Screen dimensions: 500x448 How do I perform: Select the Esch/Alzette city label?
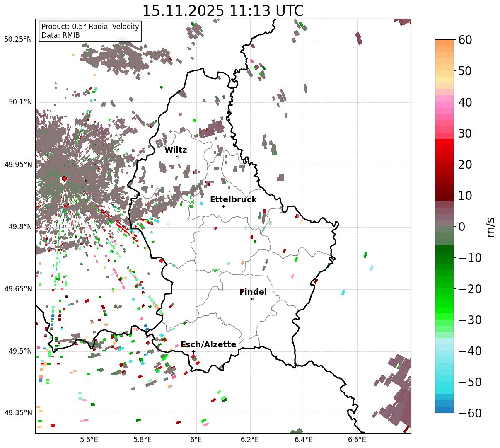point(208,344)
